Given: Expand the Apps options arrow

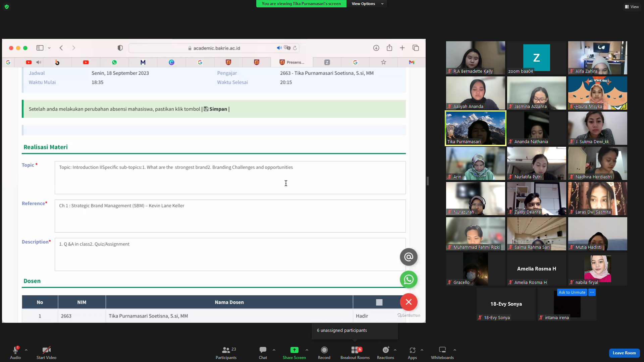Looking at the screenshot, I should tap(422, 350).
